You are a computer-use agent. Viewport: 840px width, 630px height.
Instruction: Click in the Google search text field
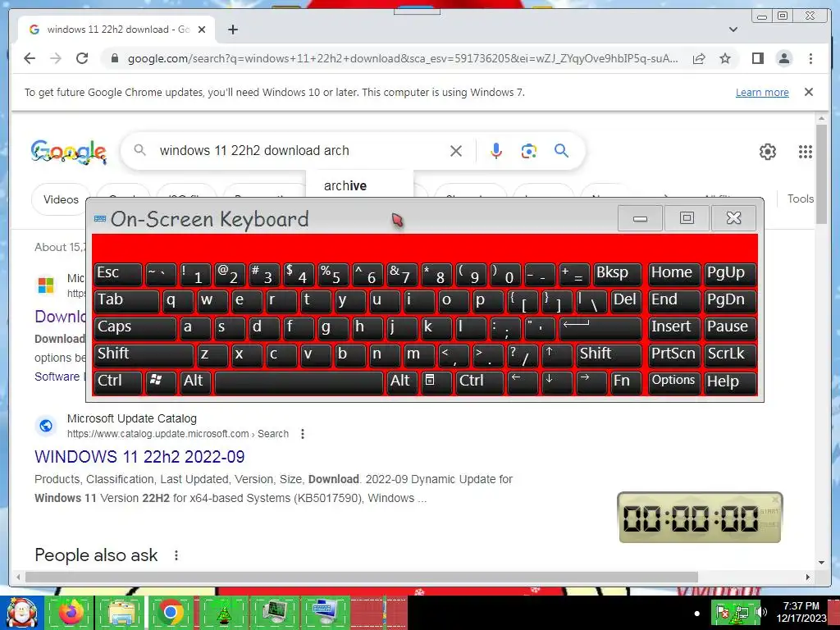click(300, 151)
